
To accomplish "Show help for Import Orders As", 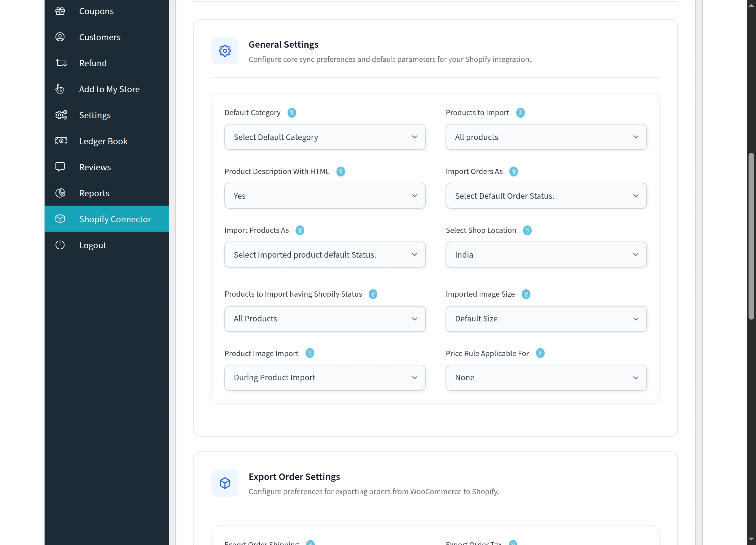I will [x=514, y=172].
